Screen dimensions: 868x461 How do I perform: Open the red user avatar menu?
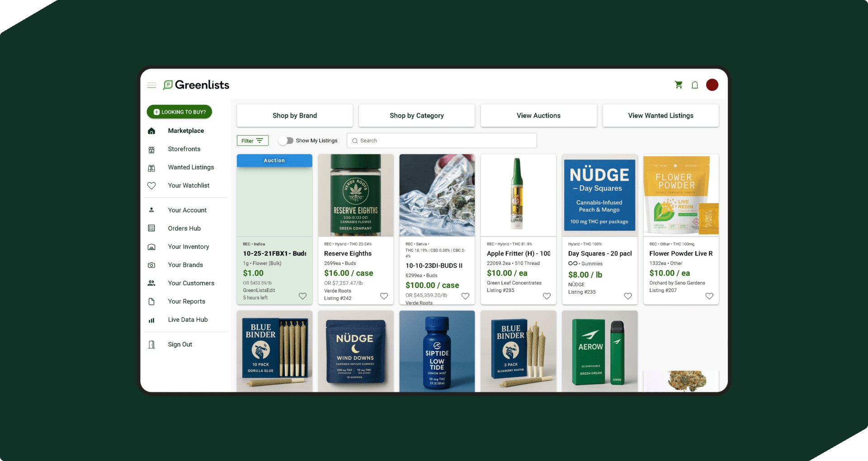pos(712,85)
